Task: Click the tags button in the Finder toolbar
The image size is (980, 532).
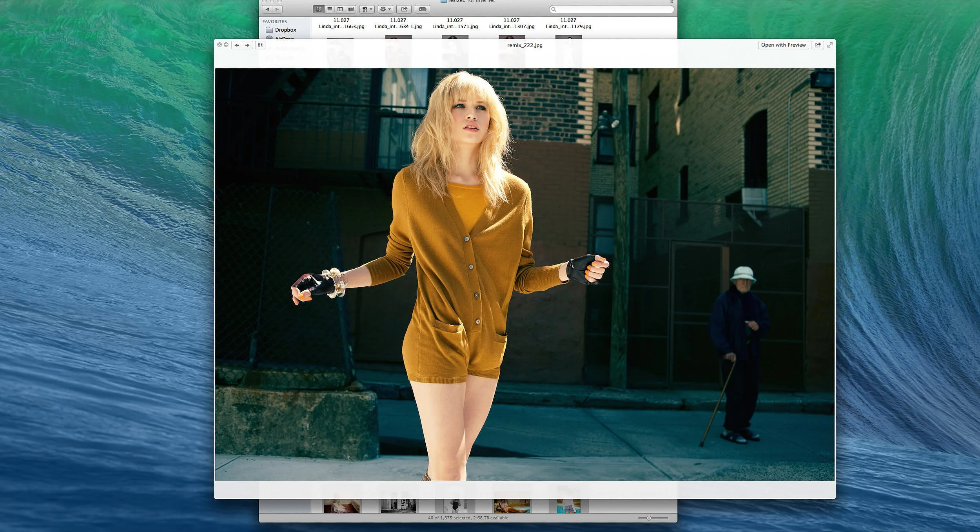Action: pyautogui.click(x=421, y=9)
